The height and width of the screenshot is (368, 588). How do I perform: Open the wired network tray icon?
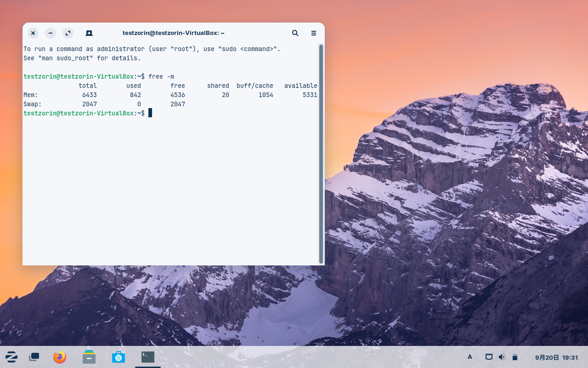pyautogui.click(x=489, y=357)
